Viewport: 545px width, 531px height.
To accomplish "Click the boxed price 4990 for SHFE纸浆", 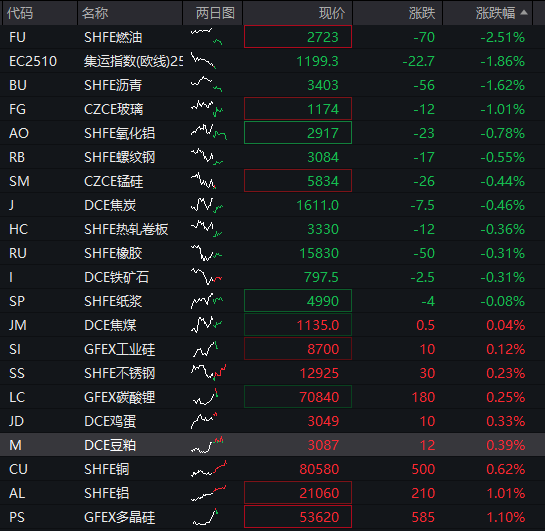I will pos(298,301).
